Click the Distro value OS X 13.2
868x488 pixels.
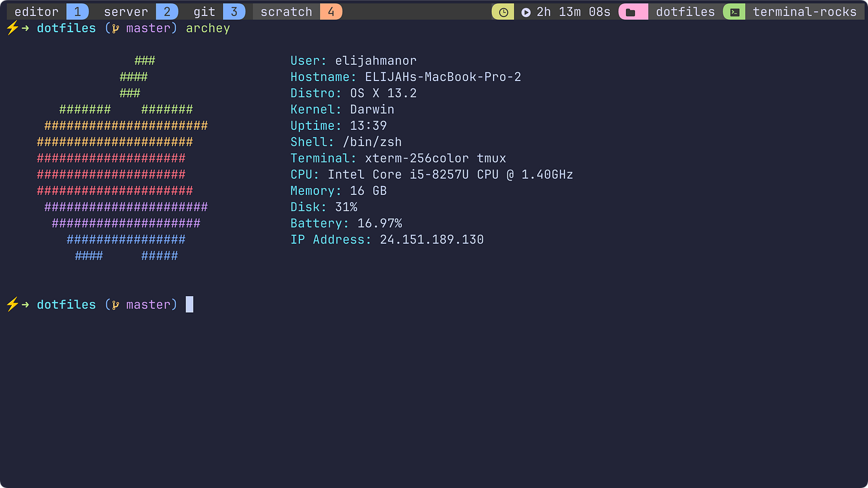pos(383,94)
